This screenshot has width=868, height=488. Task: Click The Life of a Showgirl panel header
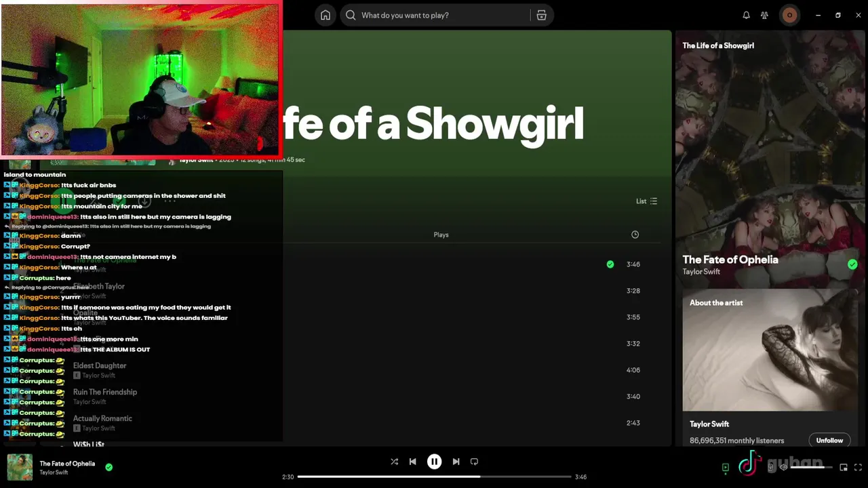pyautogui.click(x=718, y=45)
